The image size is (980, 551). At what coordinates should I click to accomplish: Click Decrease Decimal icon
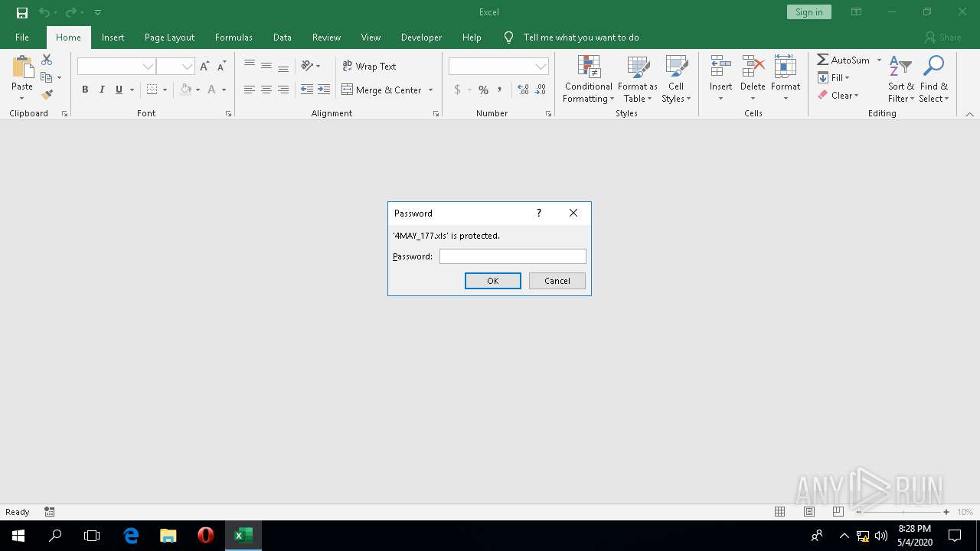pyautogui.click(x=541, y=90)
